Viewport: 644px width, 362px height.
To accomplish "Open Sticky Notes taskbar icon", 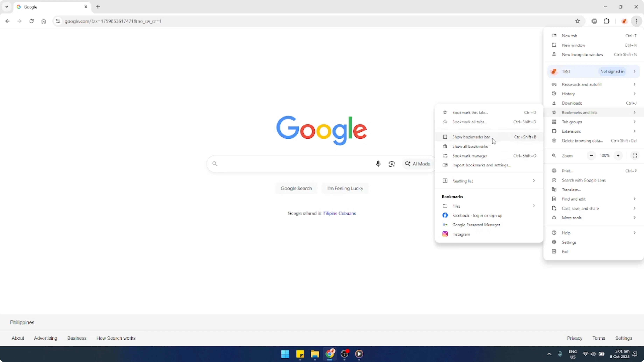I will pyautogui.click(x=300, y=354).
